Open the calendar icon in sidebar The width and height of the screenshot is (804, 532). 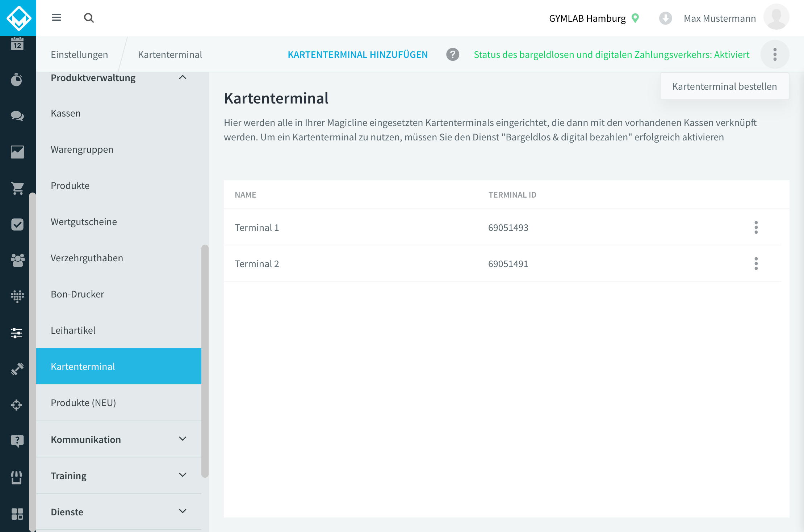17,43
